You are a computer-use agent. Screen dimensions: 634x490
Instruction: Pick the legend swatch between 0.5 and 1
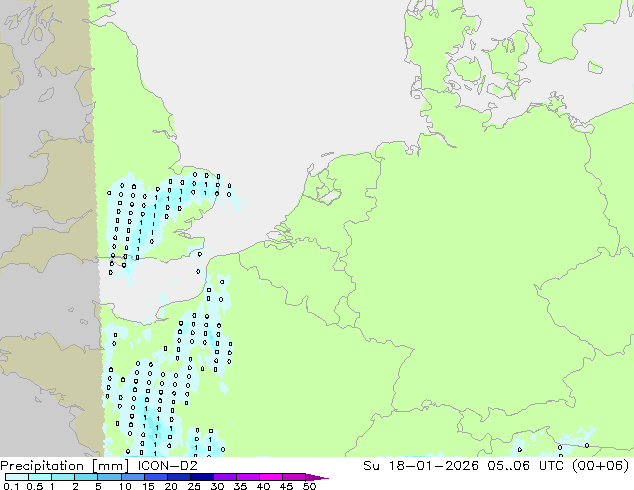40,477
